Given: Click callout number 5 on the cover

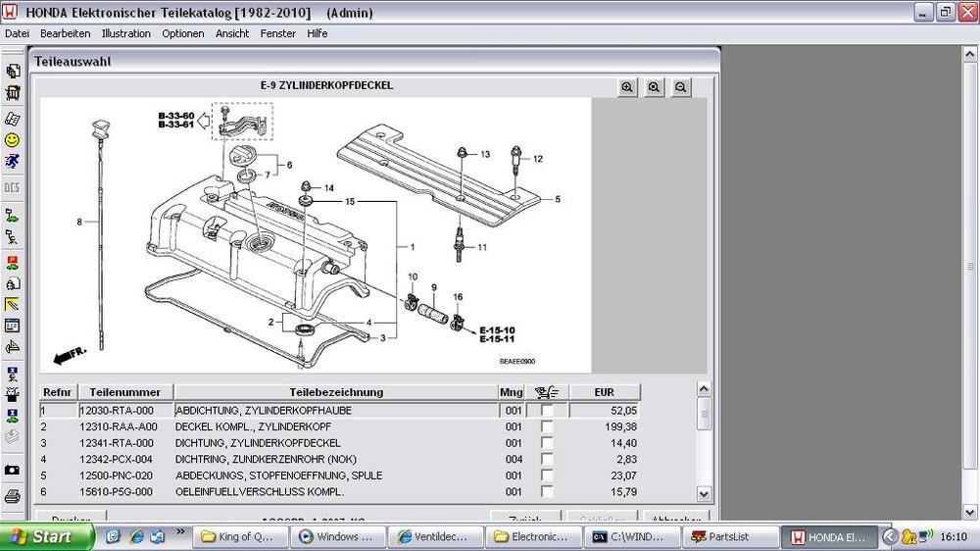Looking at the screenshot, I should (x=558, y=199).
